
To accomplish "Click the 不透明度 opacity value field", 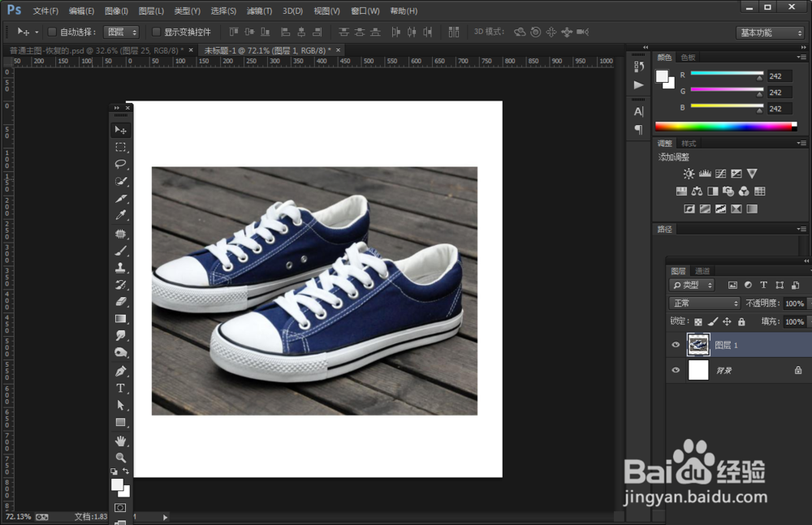I will (793, 303).
